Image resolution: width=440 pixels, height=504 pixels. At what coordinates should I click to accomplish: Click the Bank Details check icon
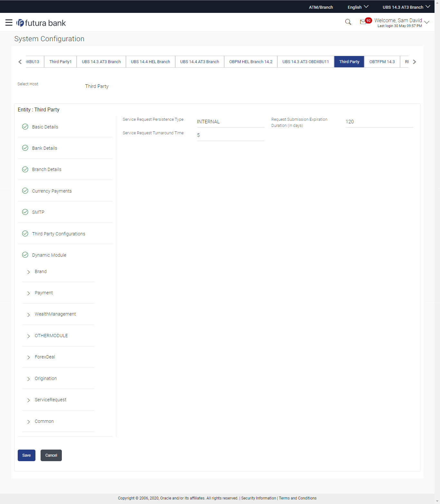25,148
